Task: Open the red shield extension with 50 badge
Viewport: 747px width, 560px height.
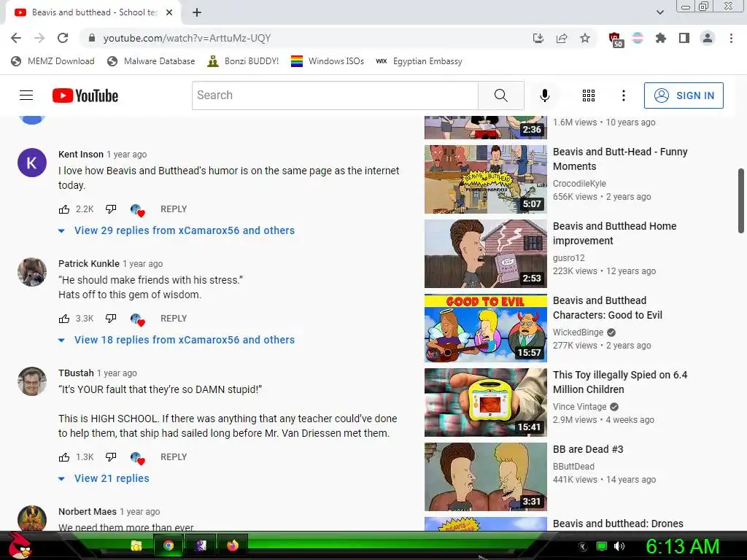Action: [x=616, y=39]
